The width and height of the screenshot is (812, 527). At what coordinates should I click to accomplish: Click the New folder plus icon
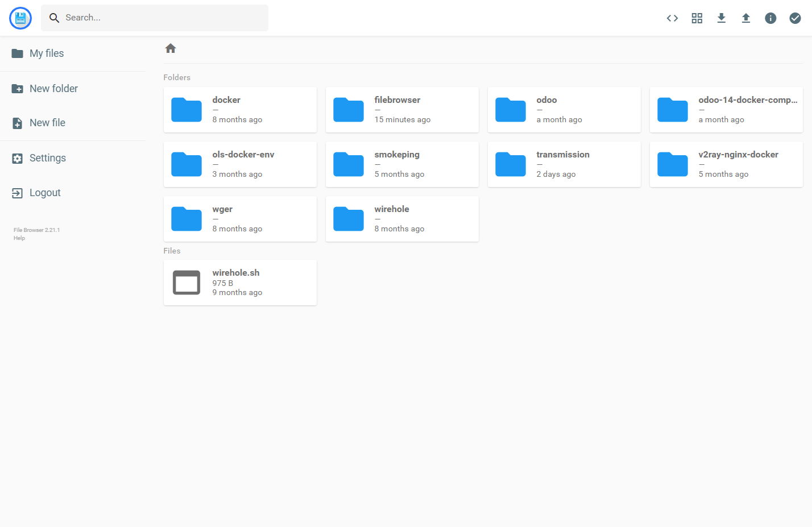tap(18, 89)
